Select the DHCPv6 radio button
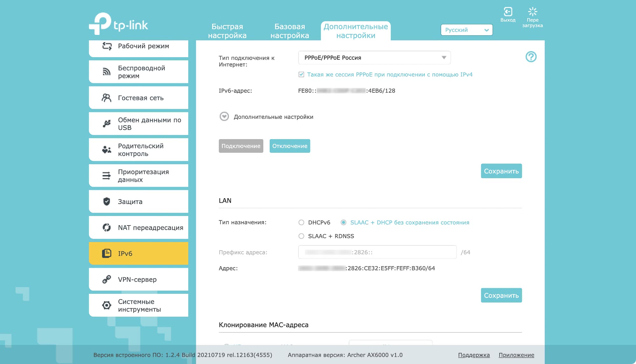Screen dimensions: 636x364 pos(301,222)
